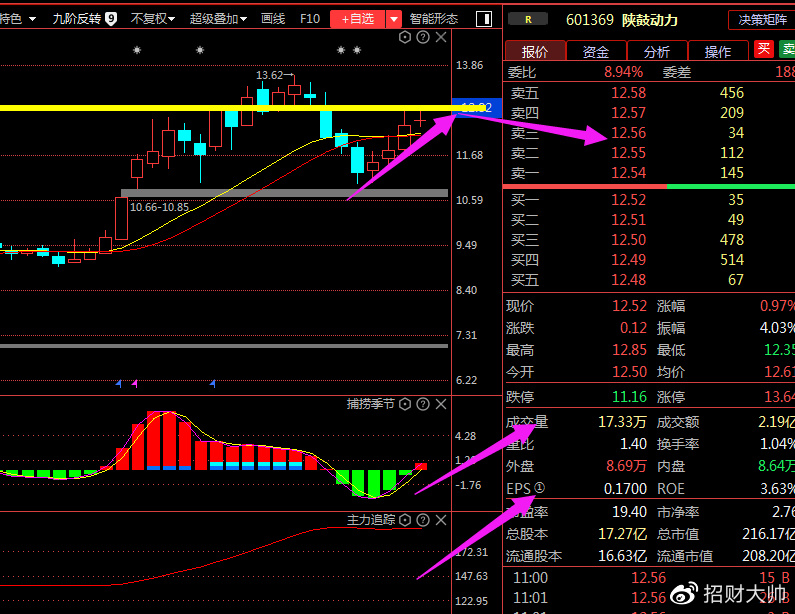Click help icon for 主力追踪 indicator
795x614 pixels.
(x=423, y=520)
